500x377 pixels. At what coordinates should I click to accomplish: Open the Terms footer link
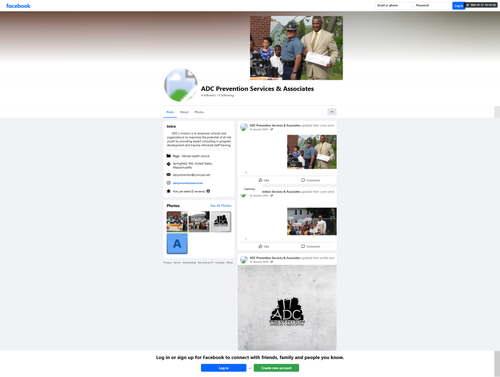[x=177, y=263]
